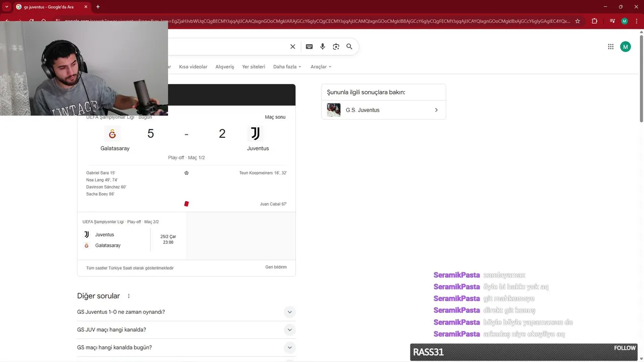Open the tab search dropdown arrow
This screenshot has height=362, width=644.
(7, 7)
